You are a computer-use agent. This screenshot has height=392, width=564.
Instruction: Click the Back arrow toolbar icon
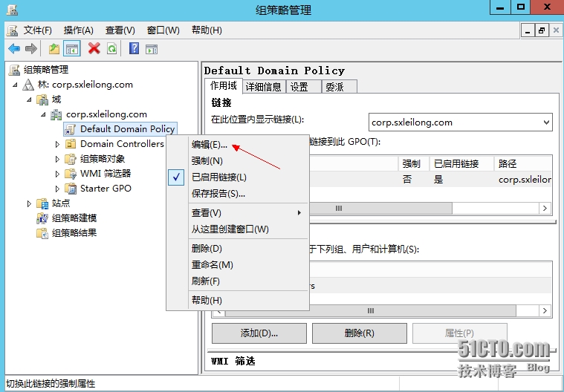pyautogui.click(x=14, y=48)
